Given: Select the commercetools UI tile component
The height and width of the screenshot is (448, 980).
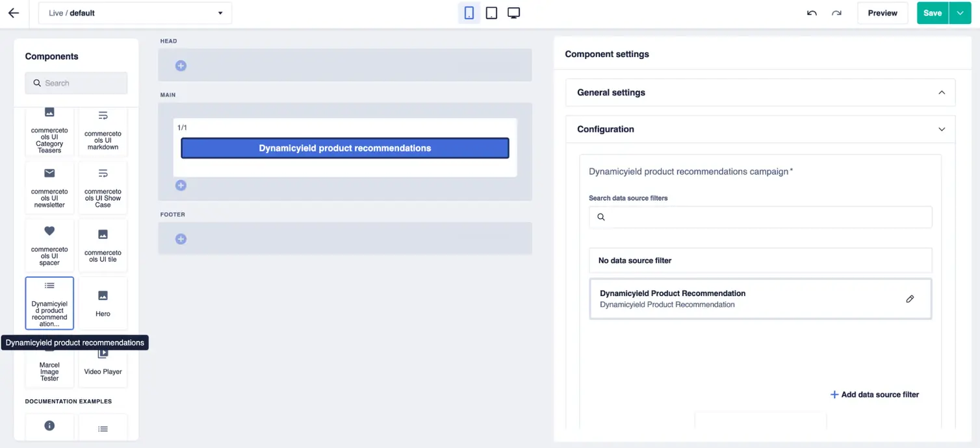Looking at the screenshot, I should tap(103, 245).
